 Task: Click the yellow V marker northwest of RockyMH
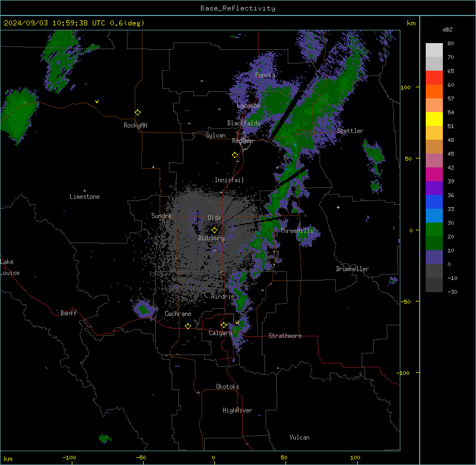coord(97,102)
